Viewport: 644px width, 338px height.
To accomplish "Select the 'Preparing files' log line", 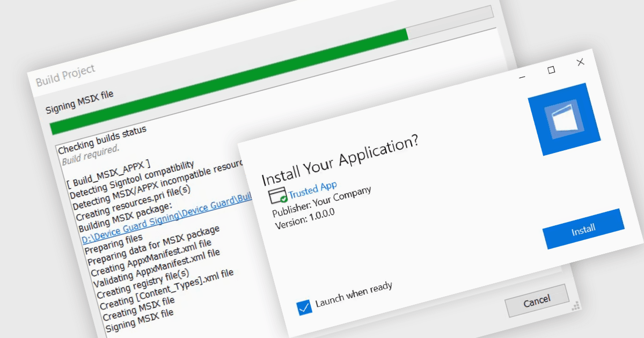I will point(114,243).
